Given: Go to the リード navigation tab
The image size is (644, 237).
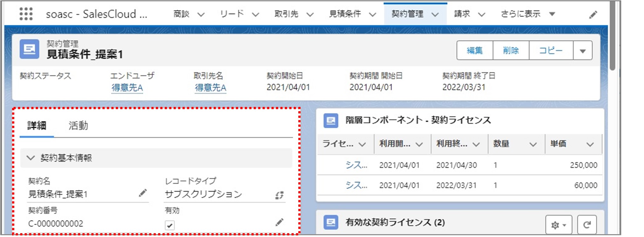Looking at the screenshot, I should click(x=232, y=14).
